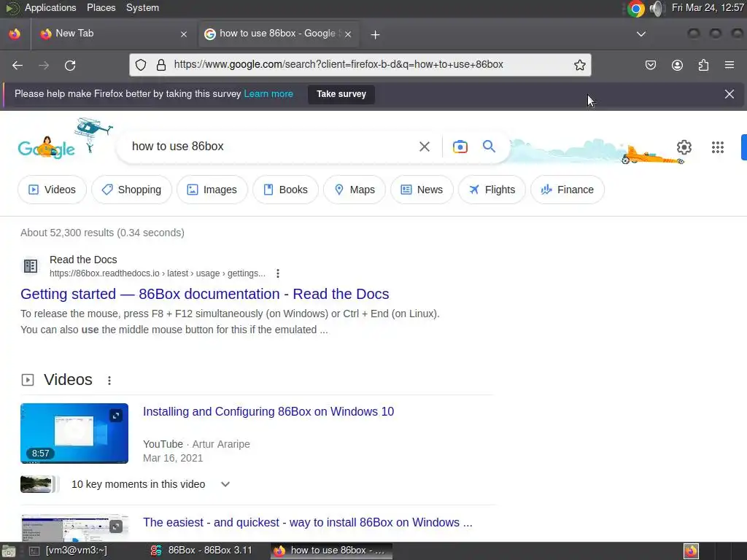Expand 10 key moments in this video
Image resolution: width=747 pixels, height=560 pixels.
pos(225,484)
